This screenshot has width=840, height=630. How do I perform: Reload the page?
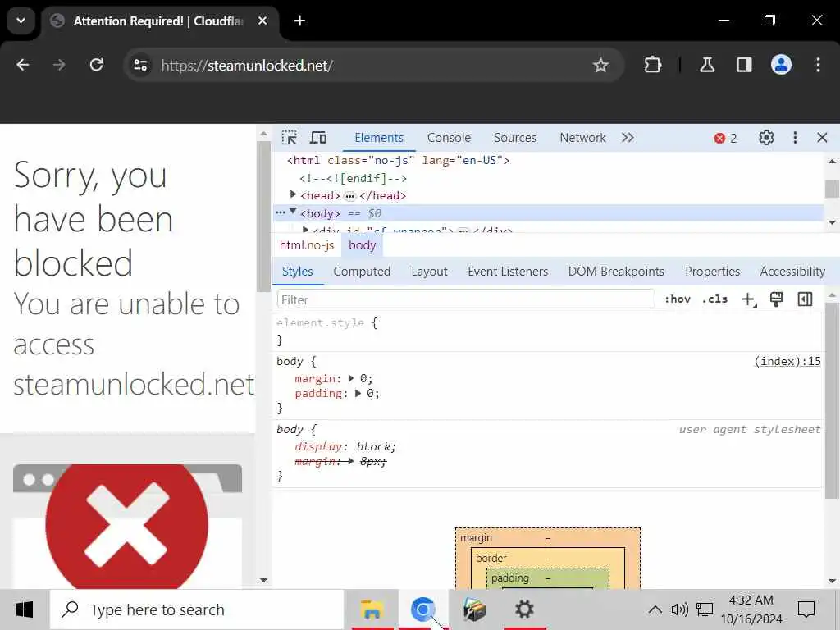(97, 65)
